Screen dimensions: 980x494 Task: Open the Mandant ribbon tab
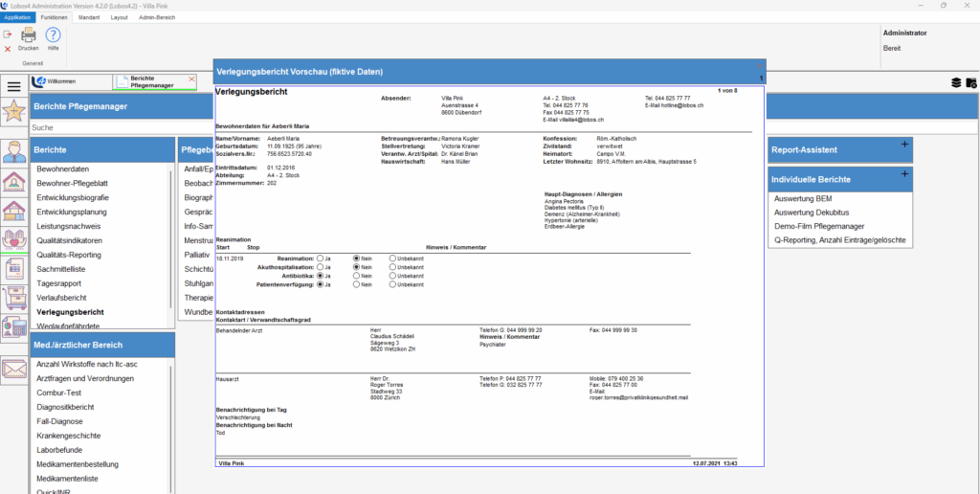pos(88,17)
